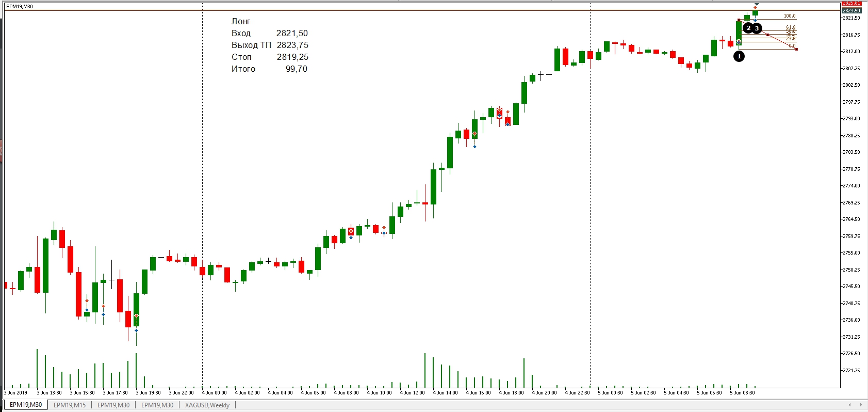Click 2736.00 on the price axis
This screenshot has height=412, width=868.
pos(851,320)
